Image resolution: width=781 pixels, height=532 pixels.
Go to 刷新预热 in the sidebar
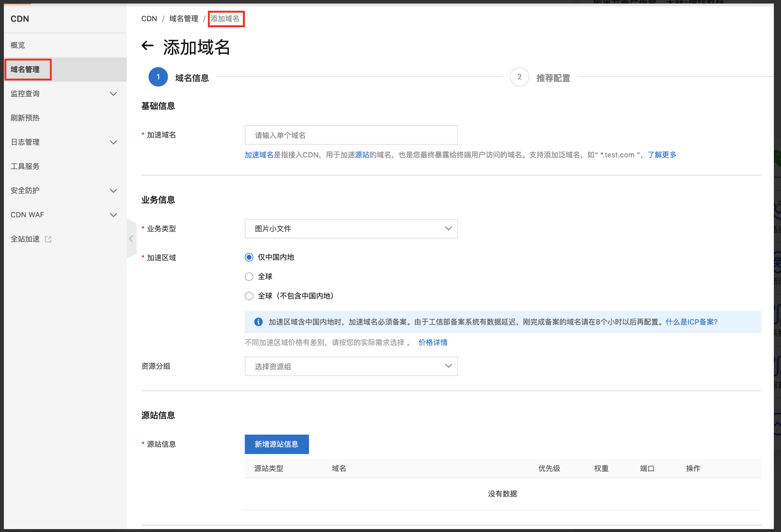(25, 118)
